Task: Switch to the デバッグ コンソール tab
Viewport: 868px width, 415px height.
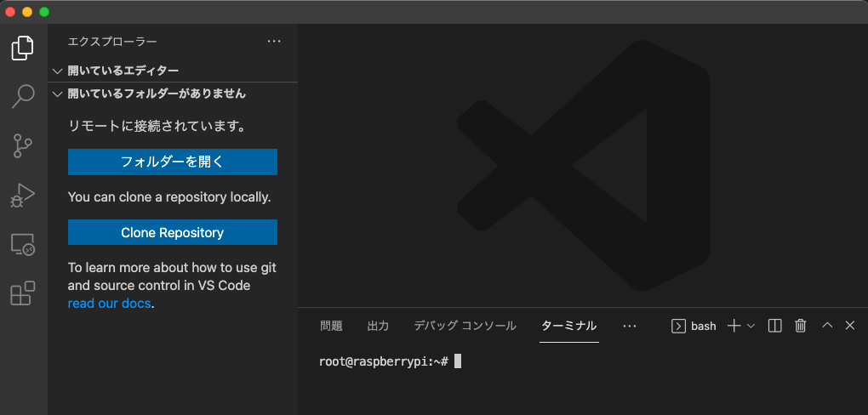Action: [465, 326]
